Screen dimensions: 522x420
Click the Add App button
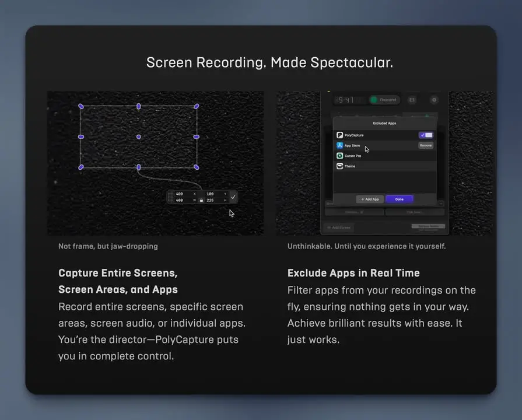tap(370, 199)
